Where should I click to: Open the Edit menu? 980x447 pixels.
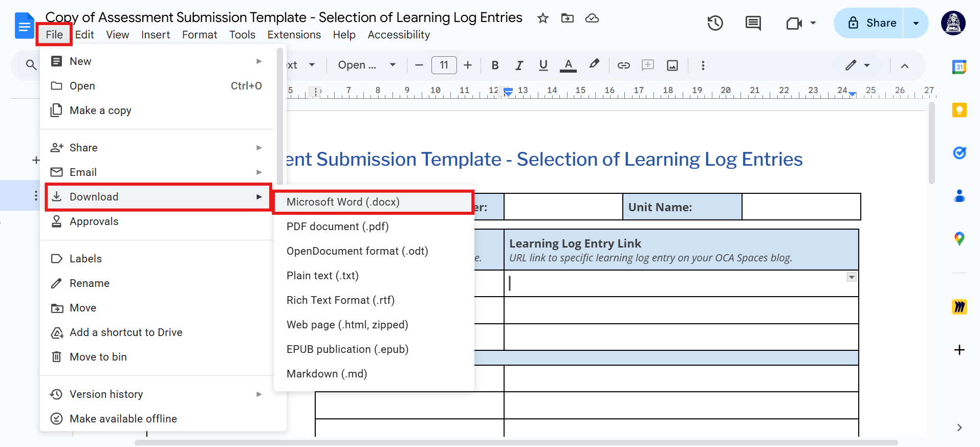(x=84, y=34)
